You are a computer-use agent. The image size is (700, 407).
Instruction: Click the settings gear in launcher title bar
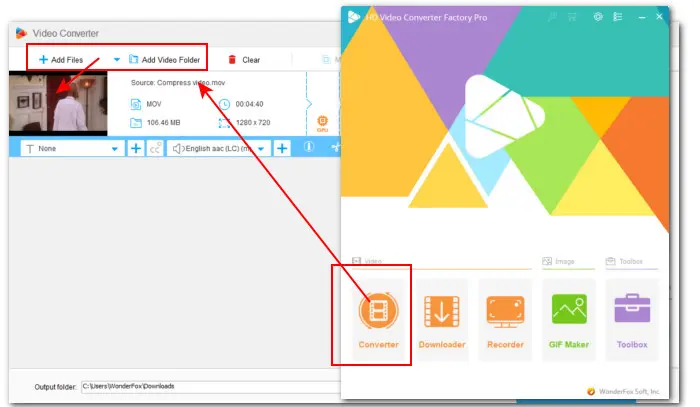pos(598,18)
